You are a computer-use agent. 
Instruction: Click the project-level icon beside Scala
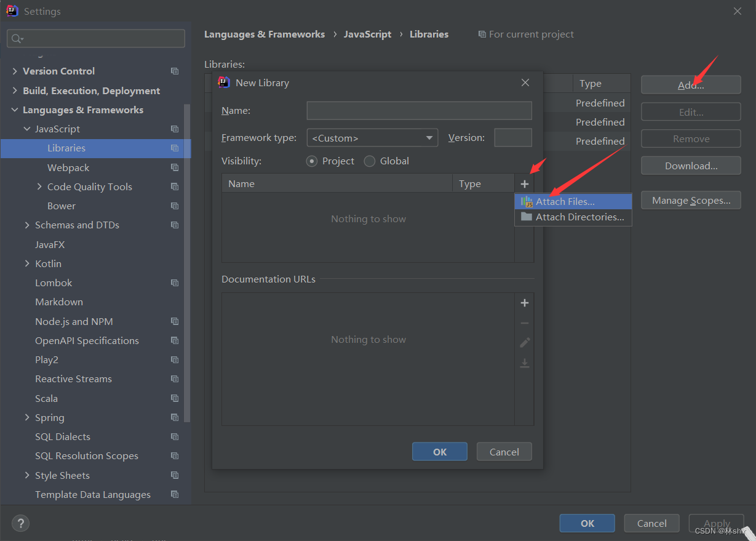(x=175, y=398)
